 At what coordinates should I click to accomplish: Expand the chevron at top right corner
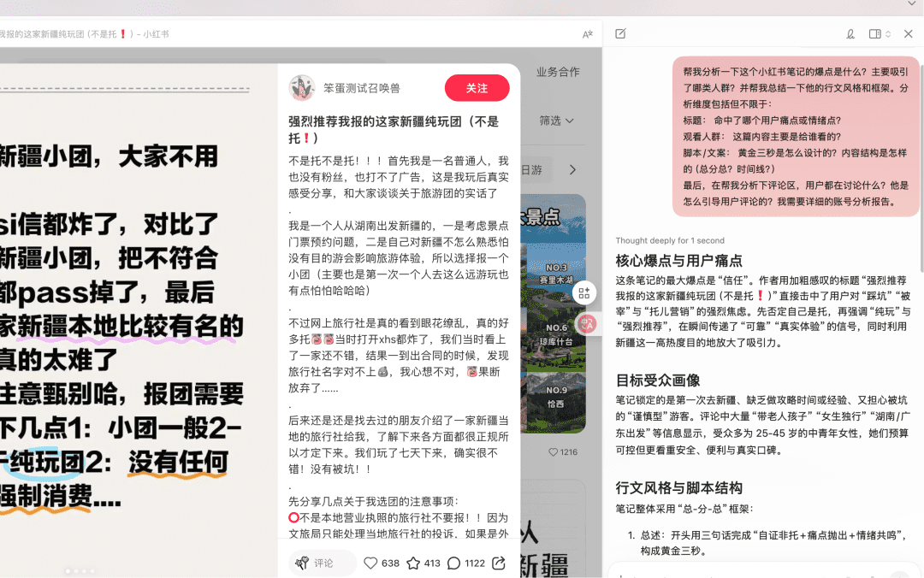pyautogui.click(x=911, y=4)
